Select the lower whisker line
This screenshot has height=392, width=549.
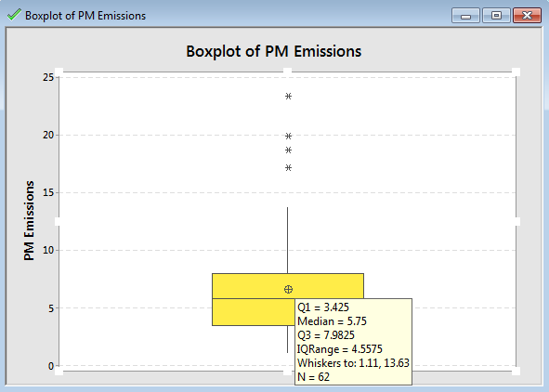pyautogui.click(x=287, y=339)
